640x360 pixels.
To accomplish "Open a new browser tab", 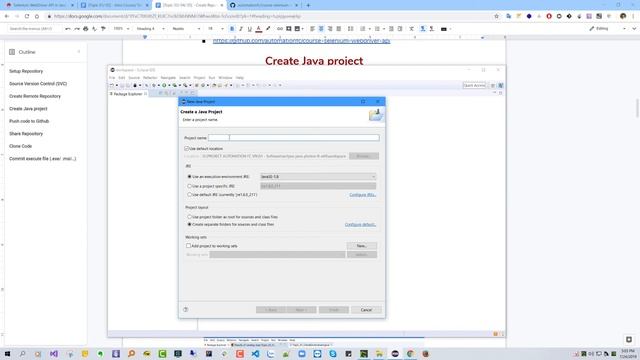I will tap(308, 5).
